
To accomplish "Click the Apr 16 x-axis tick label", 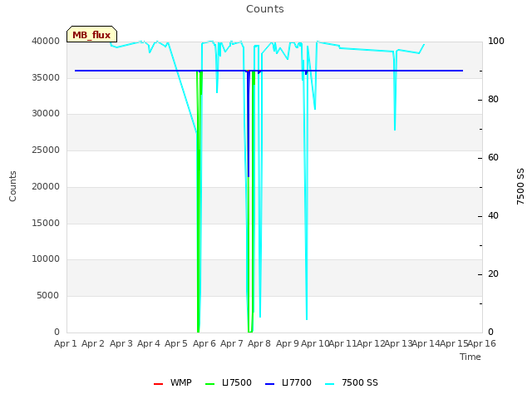I will 482,343.
